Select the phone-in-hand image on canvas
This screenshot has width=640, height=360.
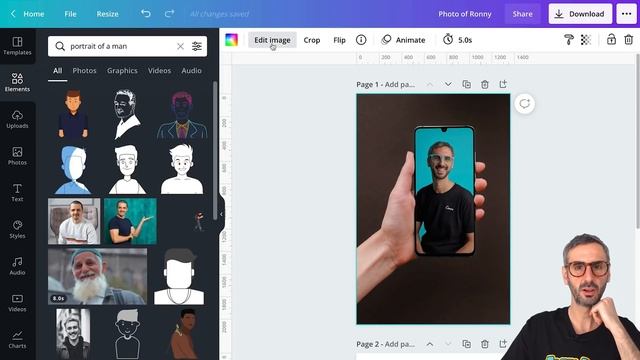click(433, 209)
